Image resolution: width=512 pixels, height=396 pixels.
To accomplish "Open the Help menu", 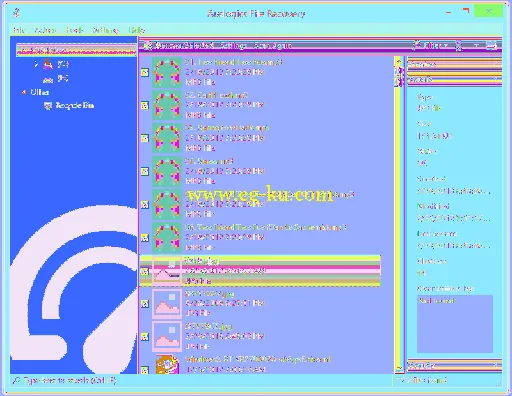I will [137, 30].
